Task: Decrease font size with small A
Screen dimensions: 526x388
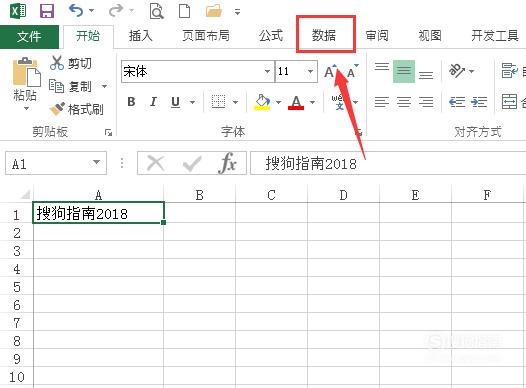Action: pyautogui.click(x=353, y=71)
